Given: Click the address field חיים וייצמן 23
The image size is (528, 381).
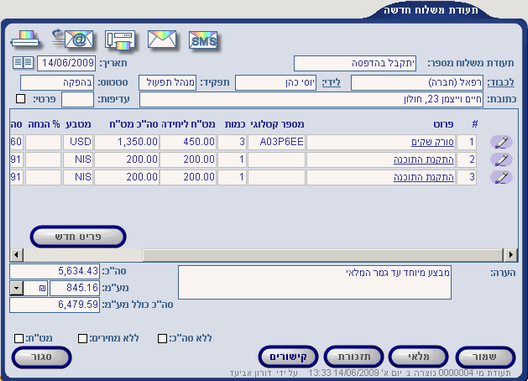Looking at the screenshot, I should (x=311, y=100).
